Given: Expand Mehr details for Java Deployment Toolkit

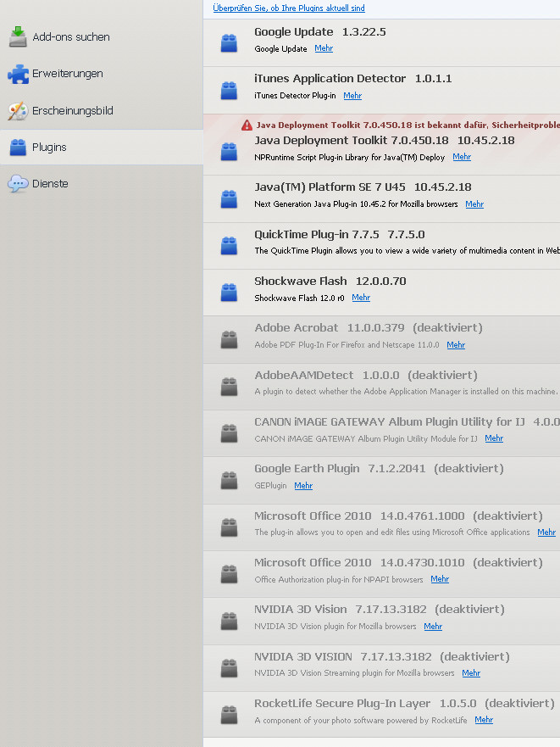Looking at the screenshot, I should pos(462,157).
